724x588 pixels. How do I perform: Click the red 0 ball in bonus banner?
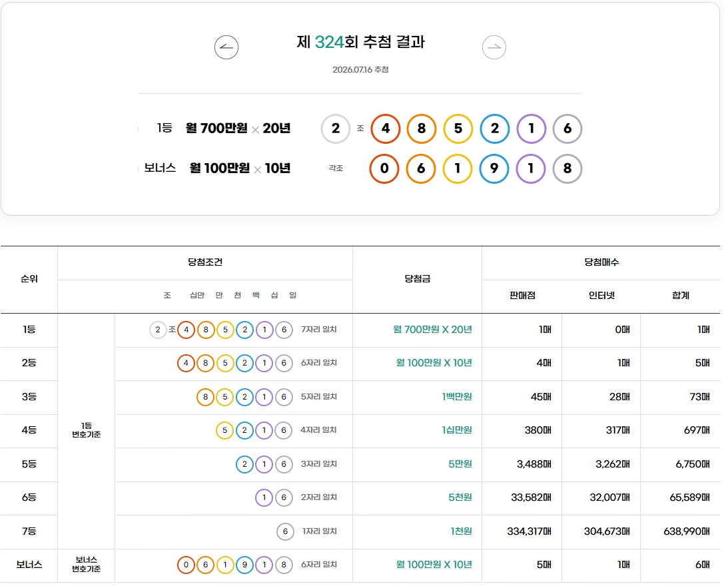(384, 168)
